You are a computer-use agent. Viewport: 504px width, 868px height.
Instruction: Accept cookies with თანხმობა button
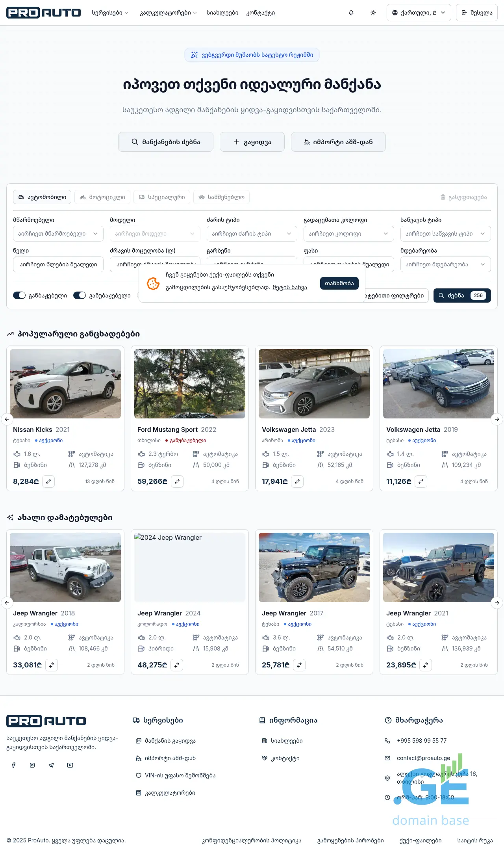[x=339, y=283]
